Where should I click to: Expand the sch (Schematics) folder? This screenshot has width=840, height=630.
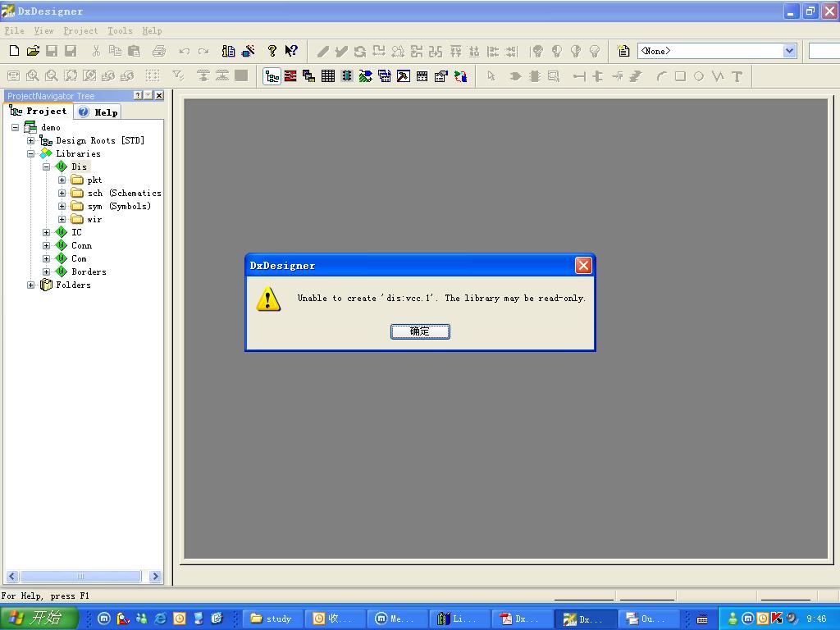click(62, 194)
